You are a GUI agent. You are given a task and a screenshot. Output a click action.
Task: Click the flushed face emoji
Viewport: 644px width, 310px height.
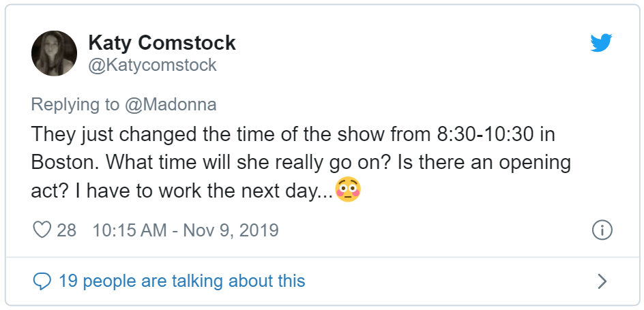point(348,191)
